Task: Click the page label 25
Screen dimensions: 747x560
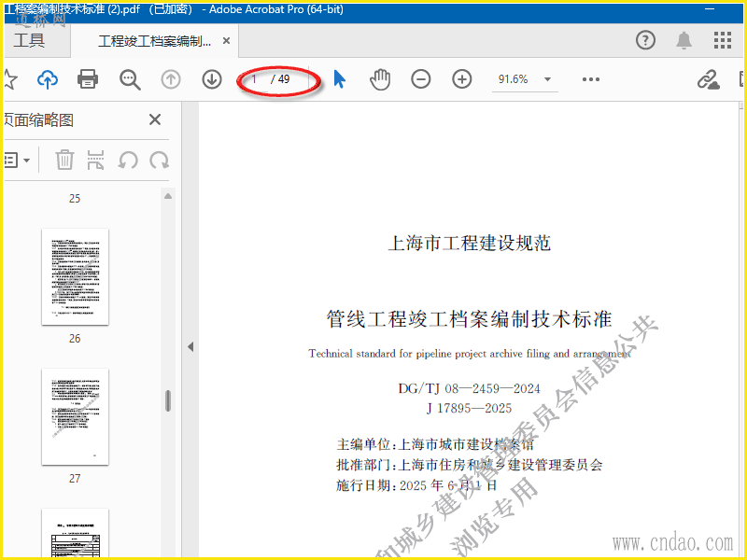Action: pos(75,199)
